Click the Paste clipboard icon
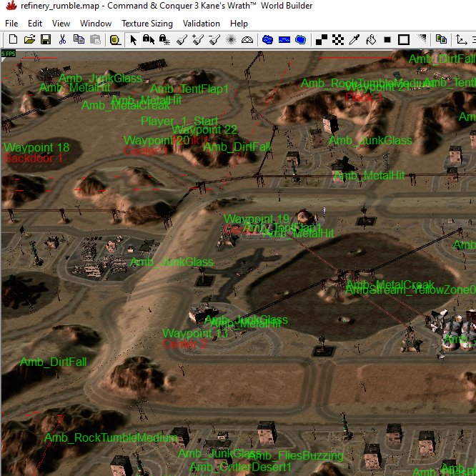476x476 pixels. coord(95,39)
